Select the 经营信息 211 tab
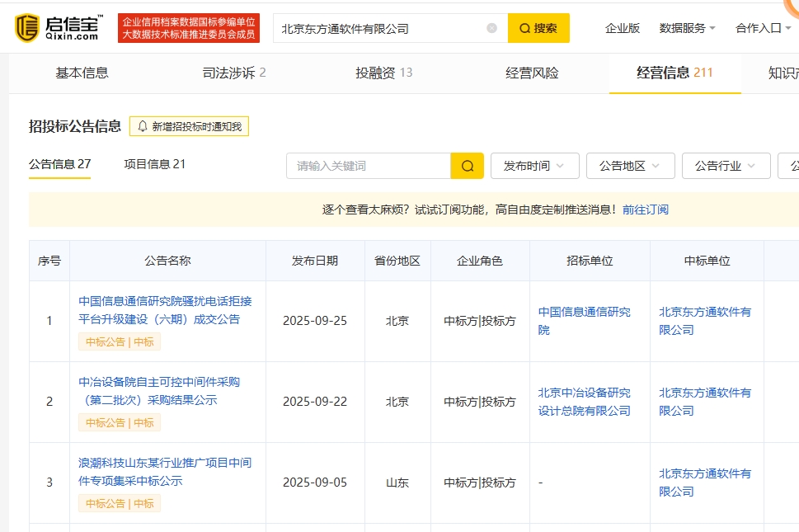Viewport: 799px width, 532px height. coord(674,73)
